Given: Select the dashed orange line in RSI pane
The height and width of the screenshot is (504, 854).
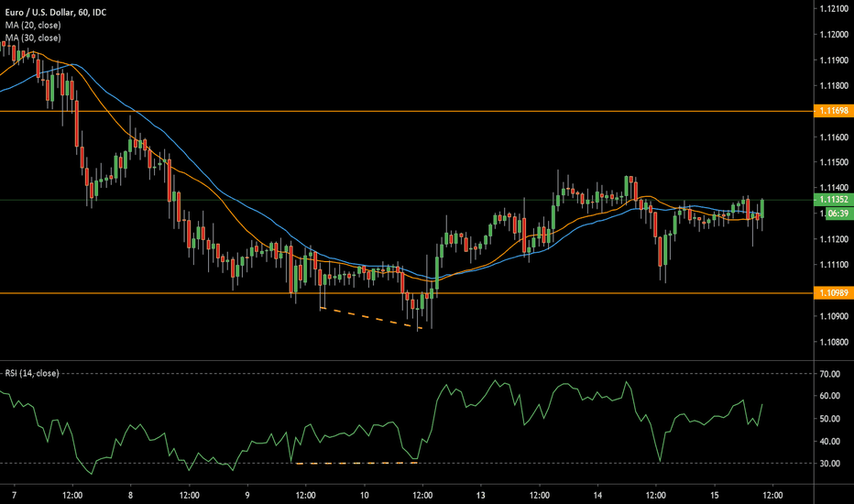Looking at the screenshot, I should pyautogui.click(x=357, y=464).
